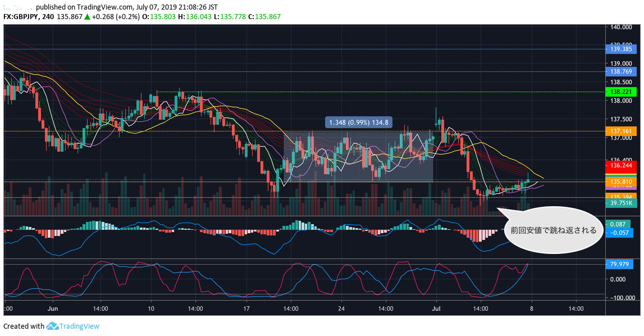The height and width of the screenshot is (336, 644).
Task: Click the +0.268 (+0.2%) change text
Action: point(116,17)
